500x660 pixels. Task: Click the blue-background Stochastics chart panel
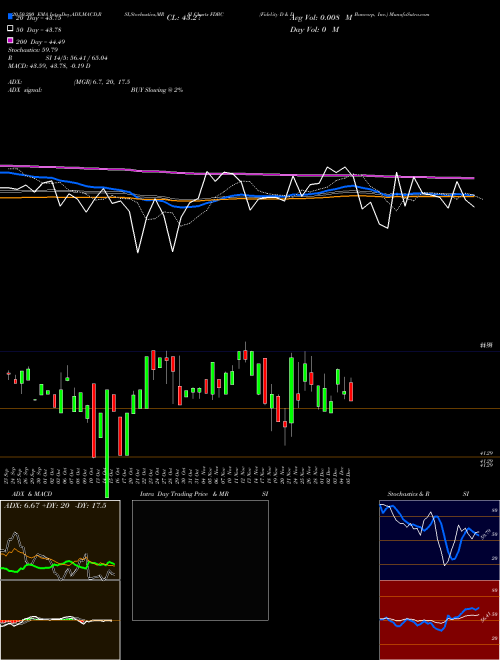(439, 540)
